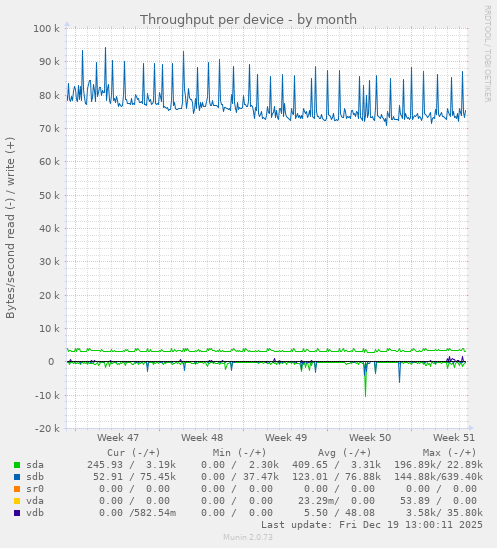Image resolution: width=497 pixels, height=548 pixels.
Task: Click the '100 k' y-axis label
Action: click(x=46, y=28)
